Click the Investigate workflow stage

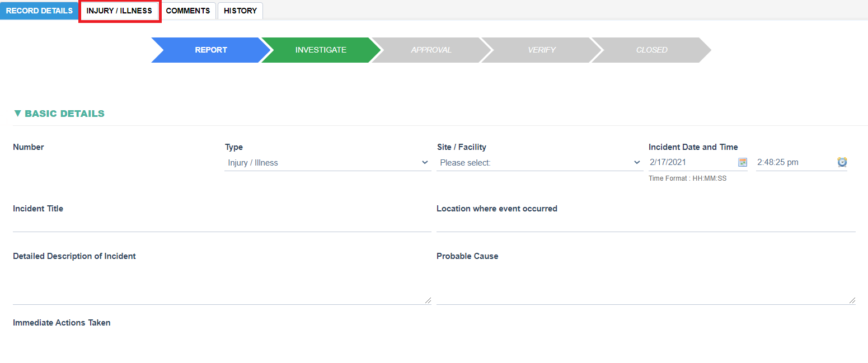pyautogui.click(x=321, y=50)
